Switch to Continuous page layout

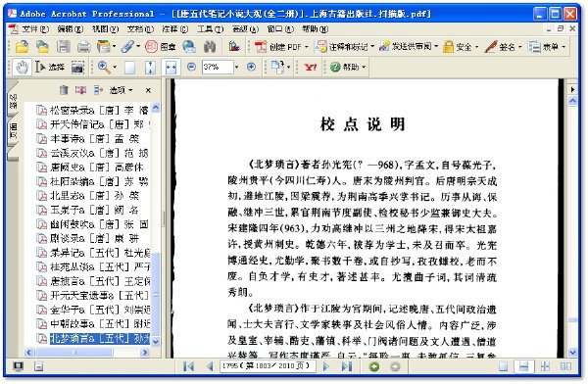523,366
